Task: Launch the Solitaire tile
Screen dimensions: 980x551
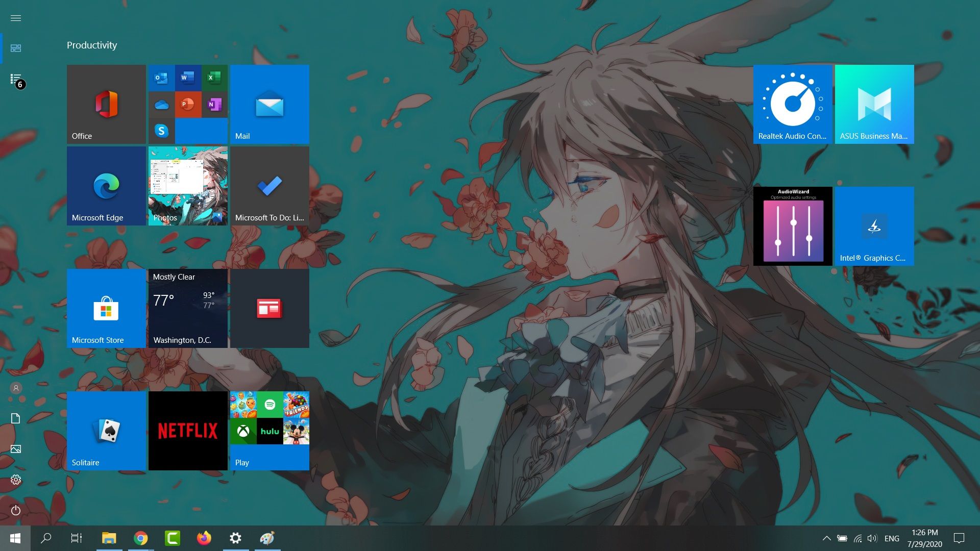Action: coord(106,431)
